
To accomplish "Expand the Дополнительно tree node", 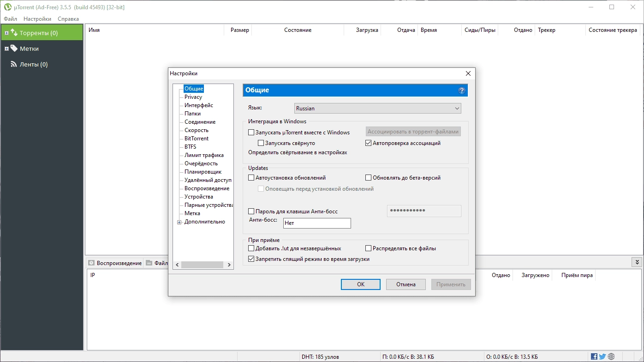I will tap(179, 222).
